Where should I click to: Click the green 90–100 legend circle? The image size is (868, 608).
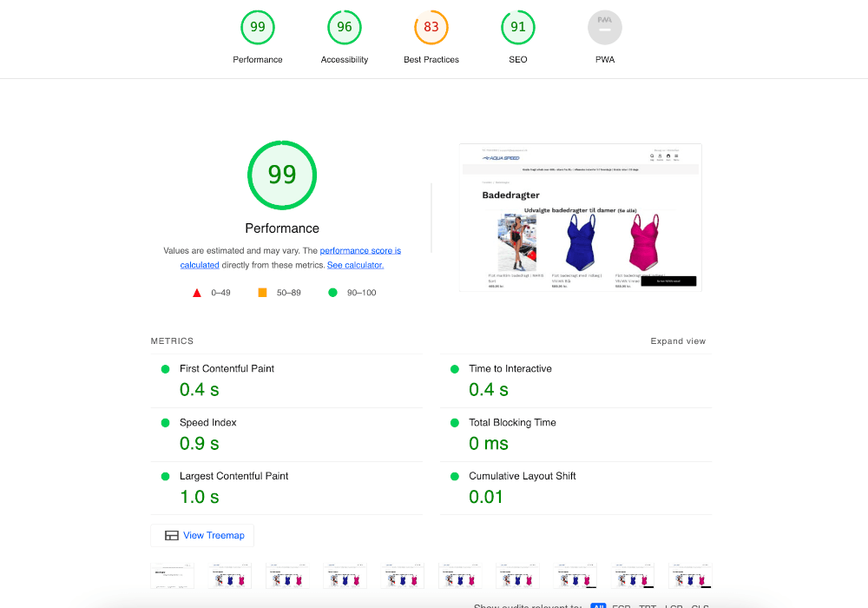(332, 293)
